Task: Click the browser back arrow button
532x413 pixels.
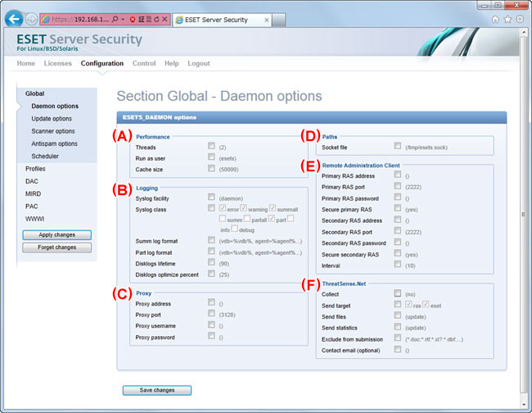Action: click(14, 19)
